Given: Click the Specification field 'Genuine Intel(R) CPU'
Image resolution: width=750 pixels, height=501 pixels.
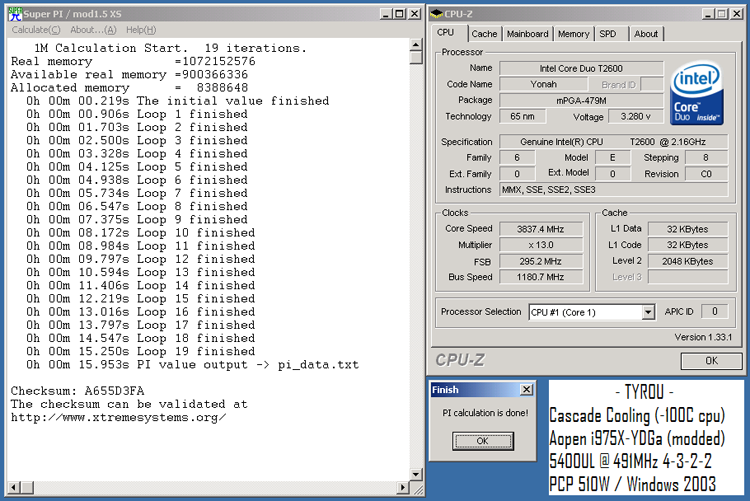Looking at the screenshot, I should (x=614, y=142).
